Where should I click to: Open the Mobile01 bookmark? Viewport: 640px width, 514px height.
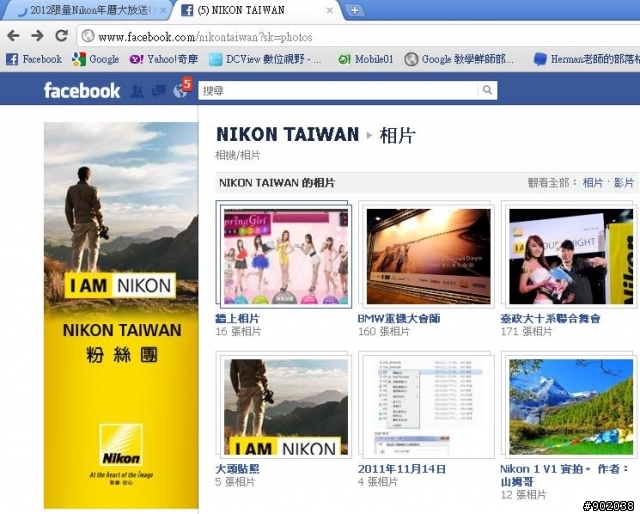[x=366, y=59]
